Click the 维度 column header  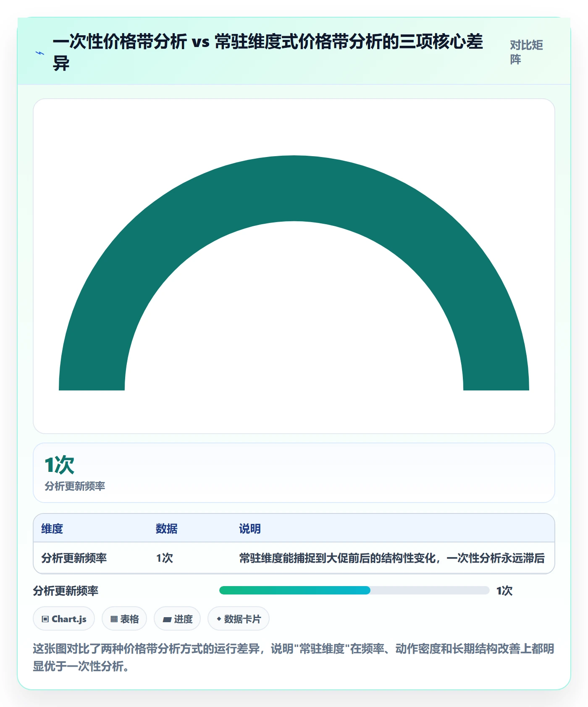tap(52, 529)
